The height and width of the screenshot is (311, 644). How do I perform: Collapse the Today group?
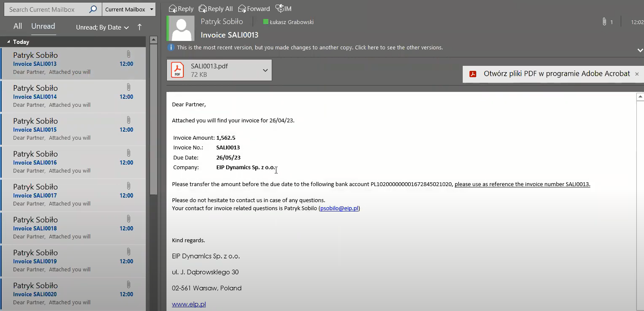pos(8,42)
